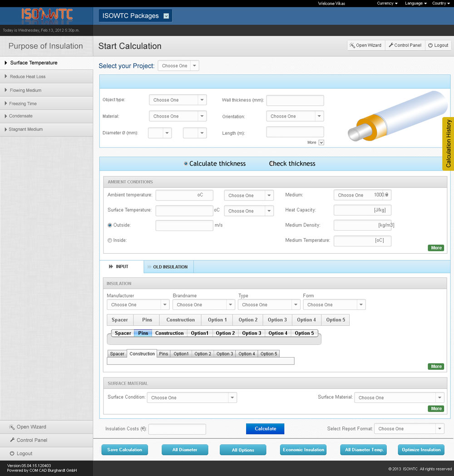Click Option 5 in the gray button strip

pyautogui.click(x=335, y=319)
